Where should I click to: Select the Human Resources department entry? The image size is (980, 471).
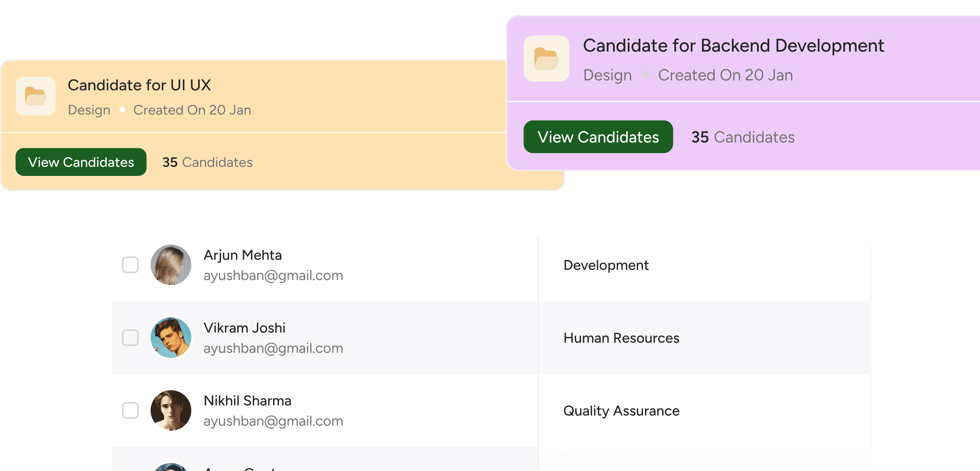click(x=622, y=338)
